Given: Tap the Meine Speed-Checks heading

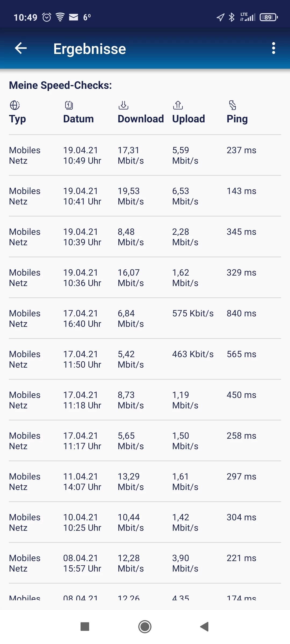Looking at the screenshot, I should click(60, 85).
